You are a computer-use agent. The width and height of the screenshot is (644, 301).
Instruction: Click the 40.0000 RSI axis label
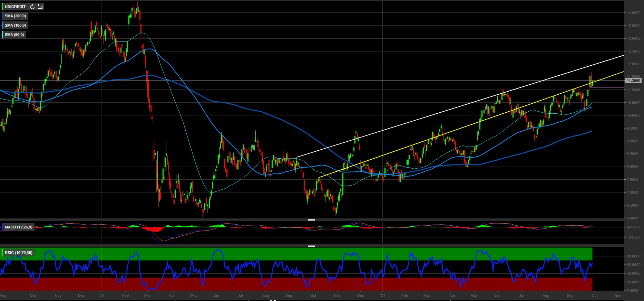coord(634,273)
